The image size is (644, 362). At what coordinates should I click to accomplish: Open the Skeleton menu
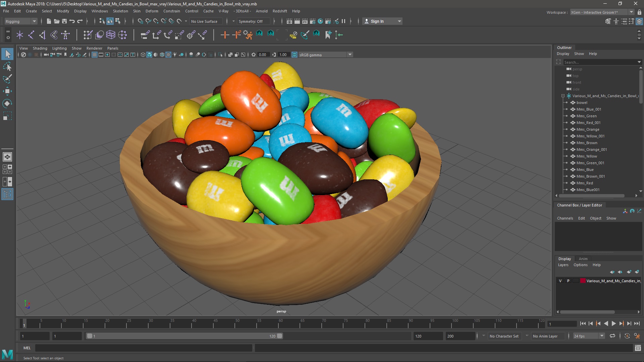coord(120,11)
